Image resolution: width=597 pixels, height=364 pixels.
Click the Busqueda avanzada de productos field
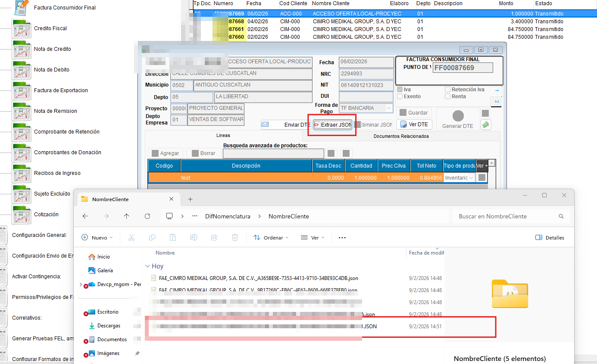point(273,153)
